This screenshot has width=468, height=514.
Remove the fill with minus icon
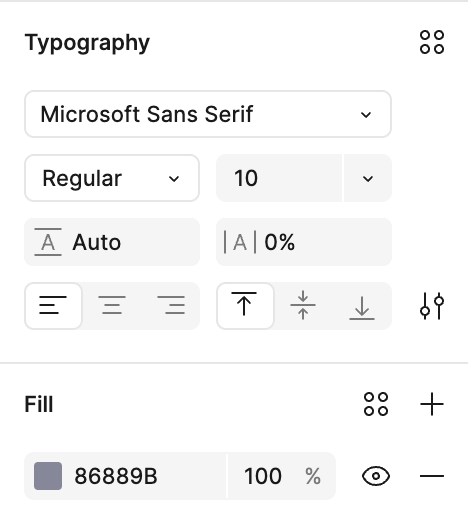432,476
